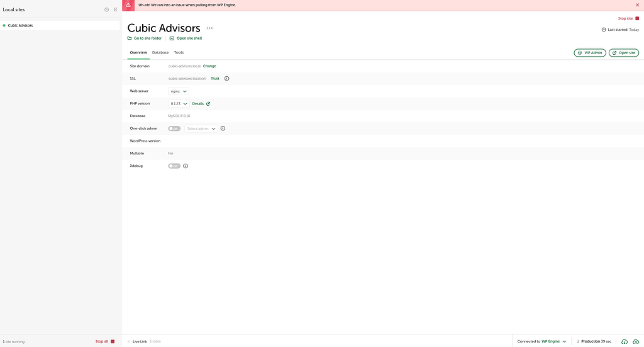Collapse the Local sites sidebar
Screen dimensions: 644x347
116,9
